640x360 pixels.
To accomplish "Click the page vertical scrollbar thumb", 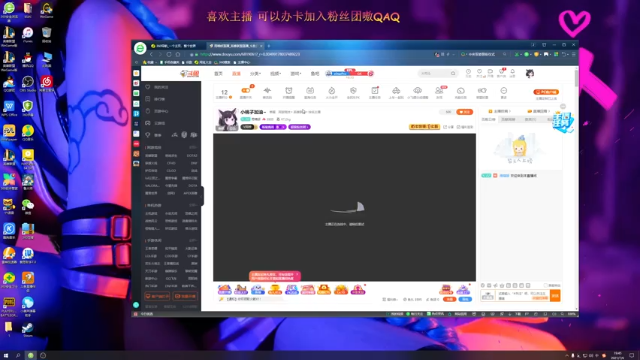I will 576,78.
